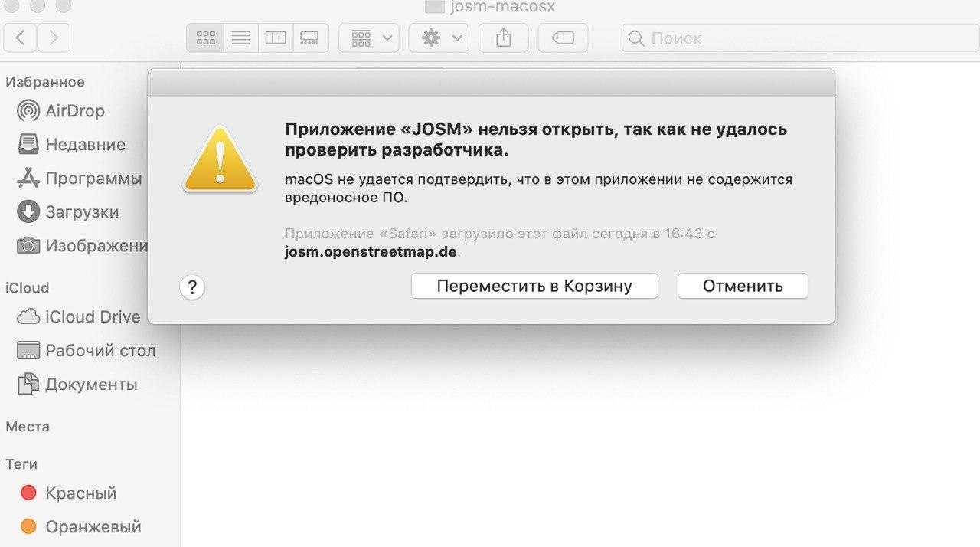Click the yellow warning icon in dialog
This screenshot has height=547, width=980.
(220, 159)
